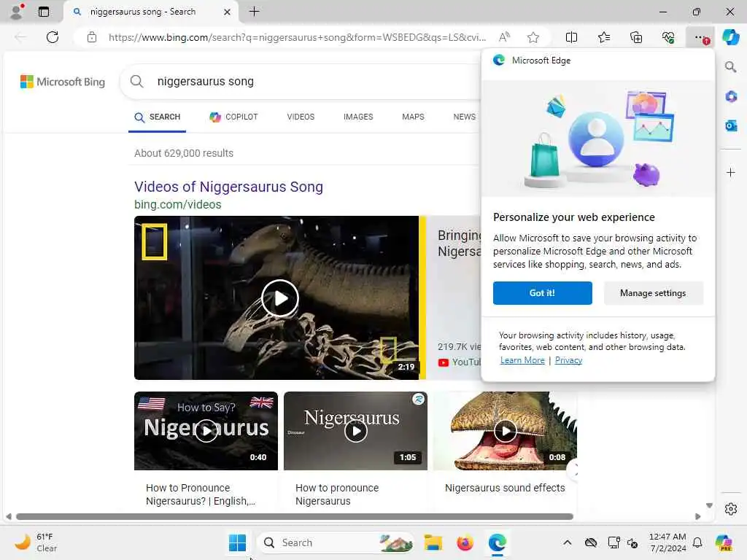Click the taskbar Search box
Screen dimensions: 747x560
point(336,542)
